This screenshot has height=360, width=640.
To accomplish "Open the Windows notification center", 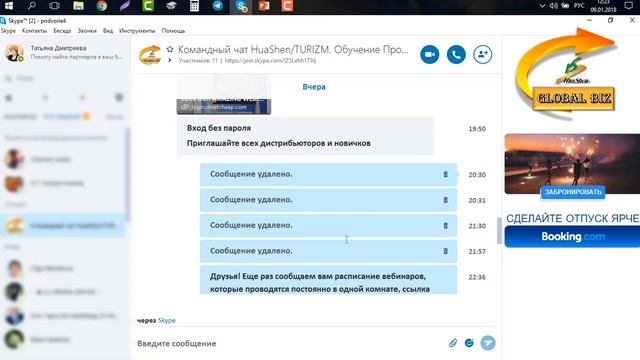I will (x=629, y=6).
